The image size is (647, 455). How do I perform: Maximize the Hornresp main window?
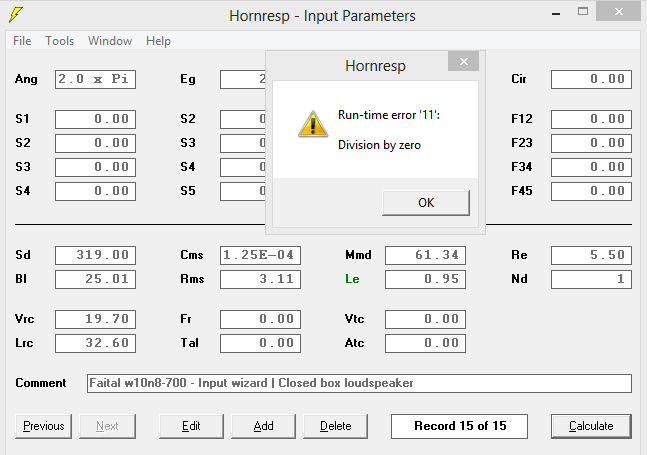coord(583,12)
